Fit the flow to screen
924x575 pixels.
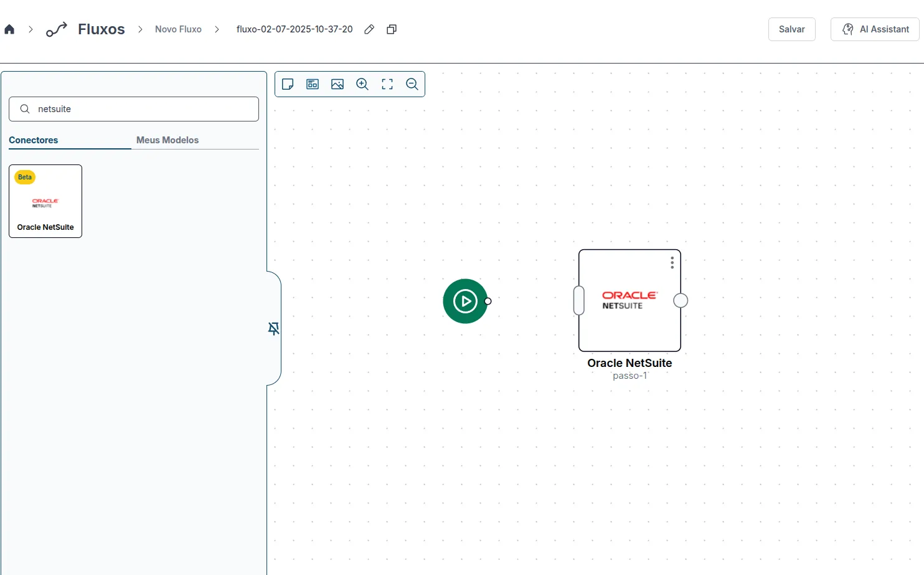point(387,84)
